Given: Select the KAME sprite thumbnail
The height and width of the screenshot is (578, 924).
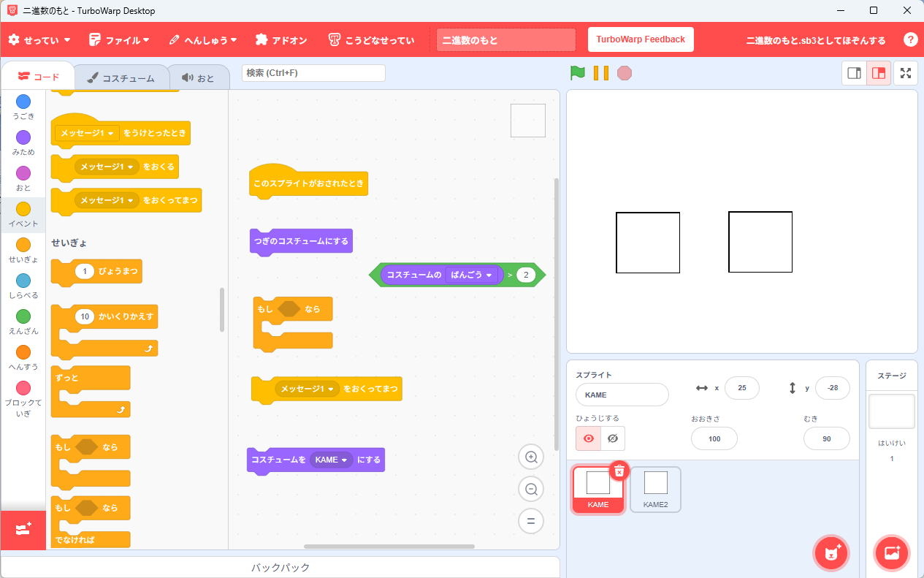Looking at the screenshot, I should tap(598, 490).
